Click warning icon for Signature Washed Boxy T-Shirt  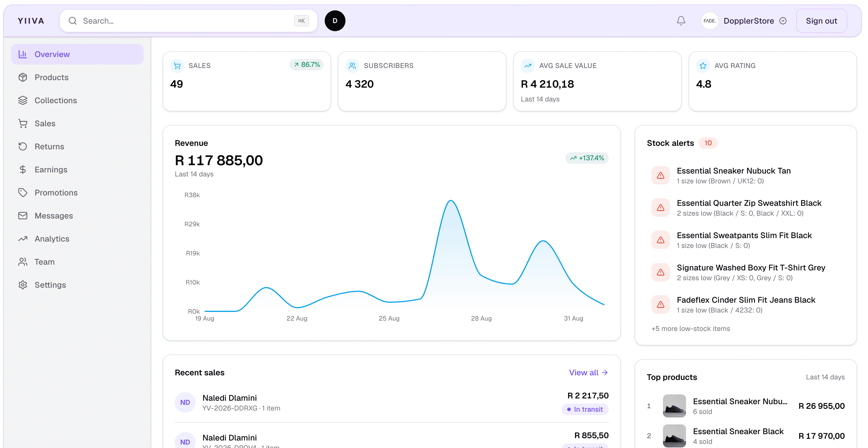coord(660,272)
